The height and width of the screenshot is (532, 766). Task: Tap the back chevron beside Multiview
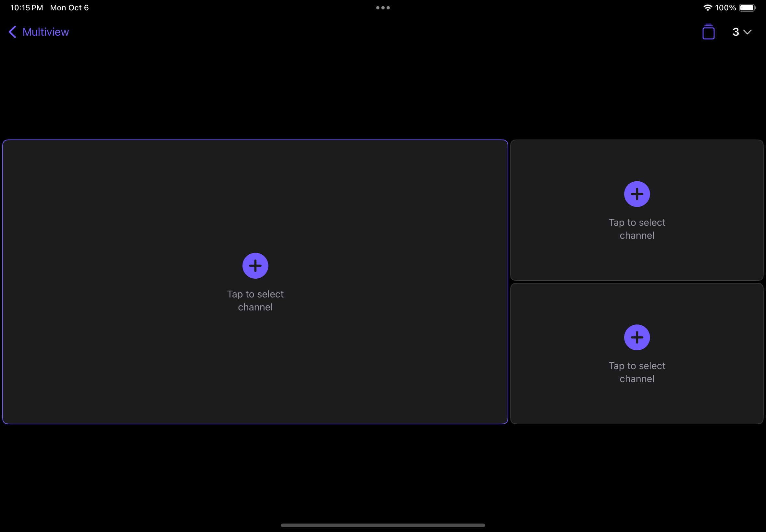coord(12,32)
